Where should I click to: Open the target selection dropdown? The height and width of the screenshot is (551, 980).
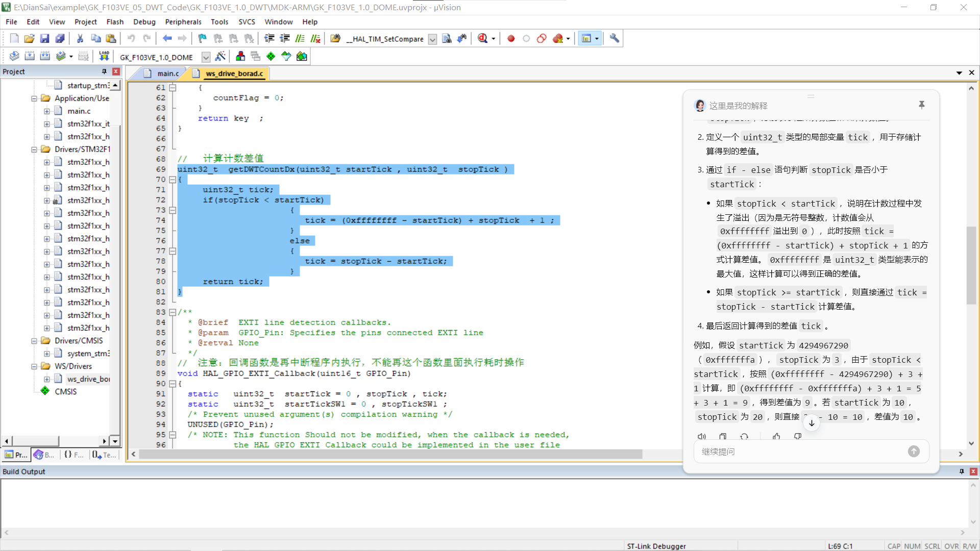click(x=206, y=57)
